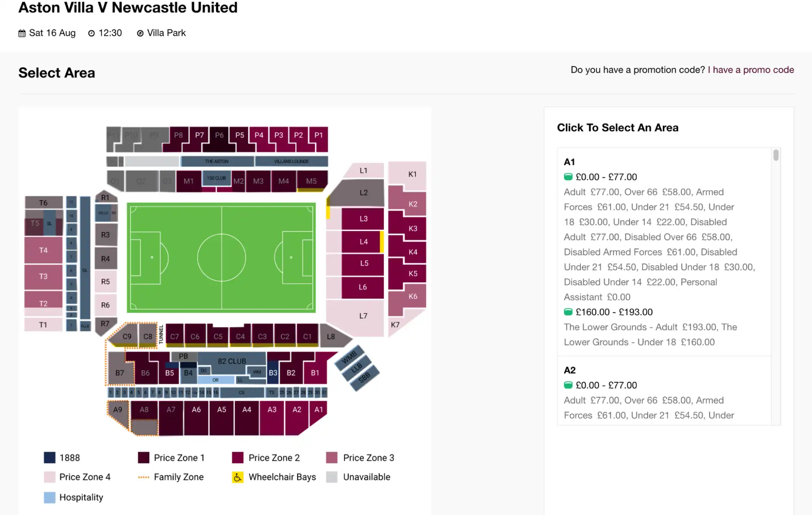Click the clock icon next to 12:30
This screenshot has width=812, height=515.
[91, 32]
